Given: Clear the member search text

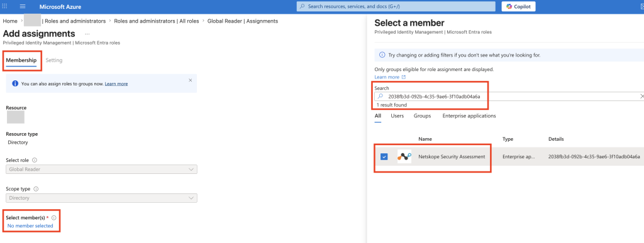Looking at the screenshot, I should click(642, 96).
